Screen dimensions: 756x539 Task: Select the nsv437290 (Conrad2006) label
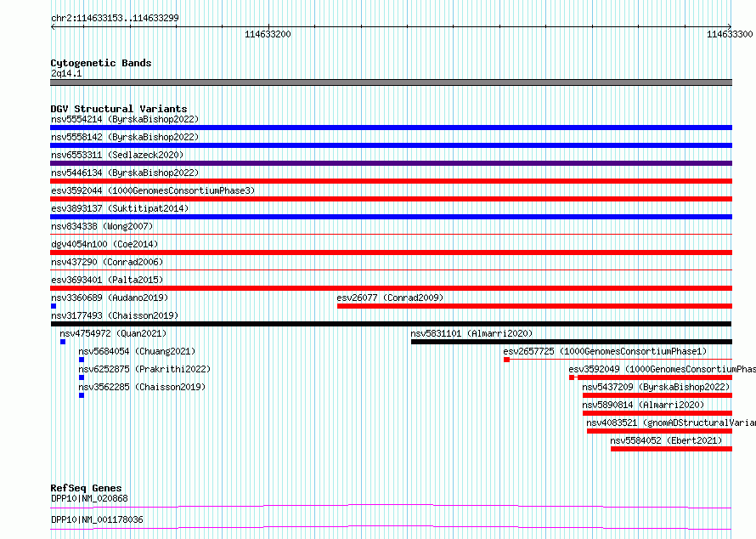107,262
